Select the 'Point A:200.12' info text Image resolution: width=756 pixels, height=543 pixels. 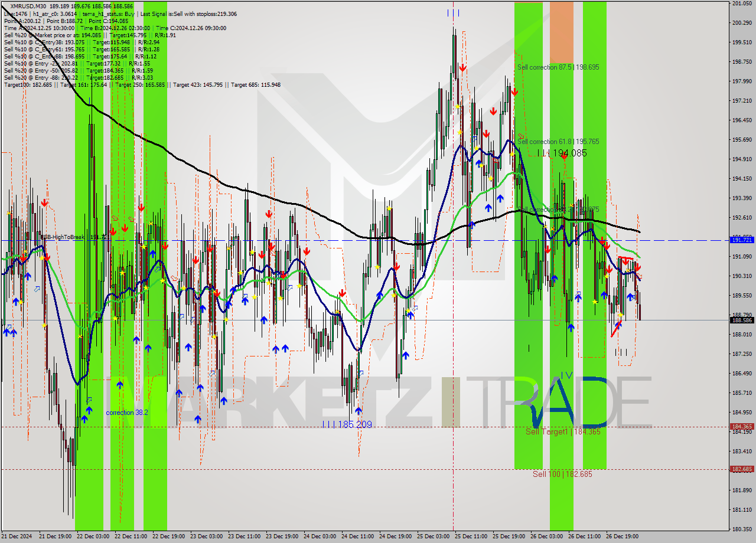21,21
